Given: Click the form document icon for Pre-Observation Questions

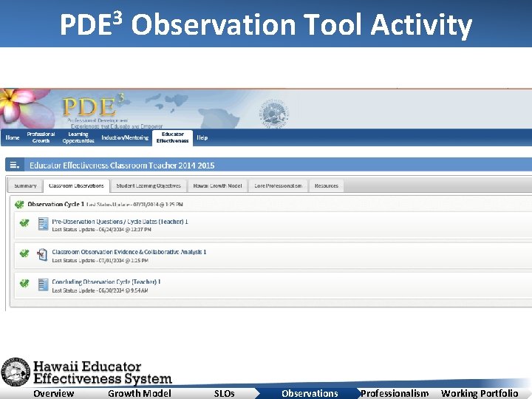Looking at the screenshot, I should tap(43, 224).
